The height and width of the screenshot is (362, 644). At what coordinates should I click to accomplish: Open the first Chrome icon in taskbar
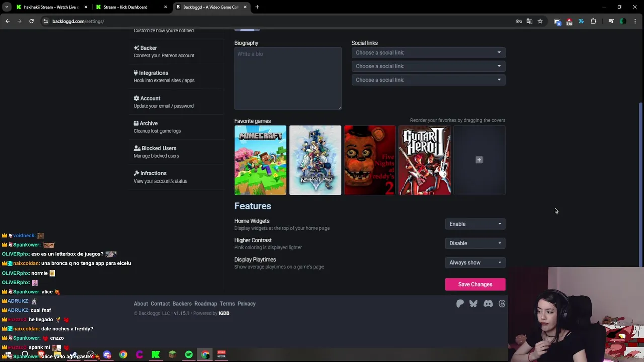click(x=123, y=355)
